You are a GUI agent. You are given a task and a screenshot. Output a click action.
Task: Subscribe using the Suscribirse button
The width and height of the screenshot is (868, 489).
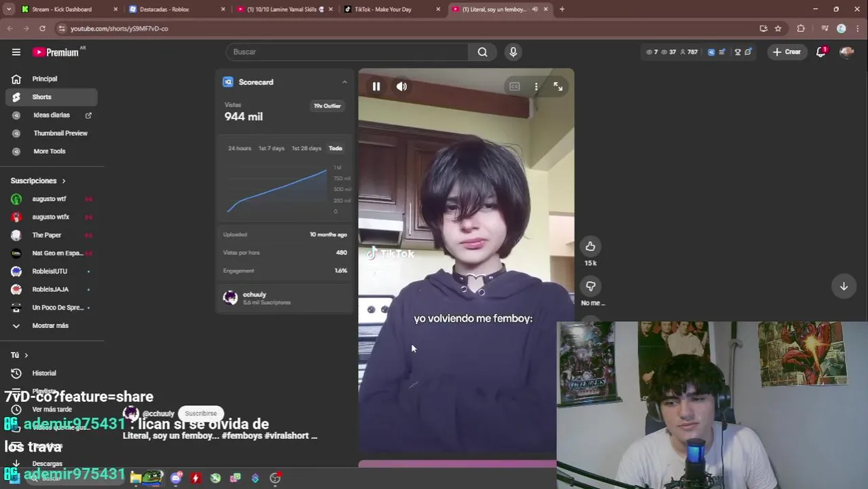pos(200,413)
